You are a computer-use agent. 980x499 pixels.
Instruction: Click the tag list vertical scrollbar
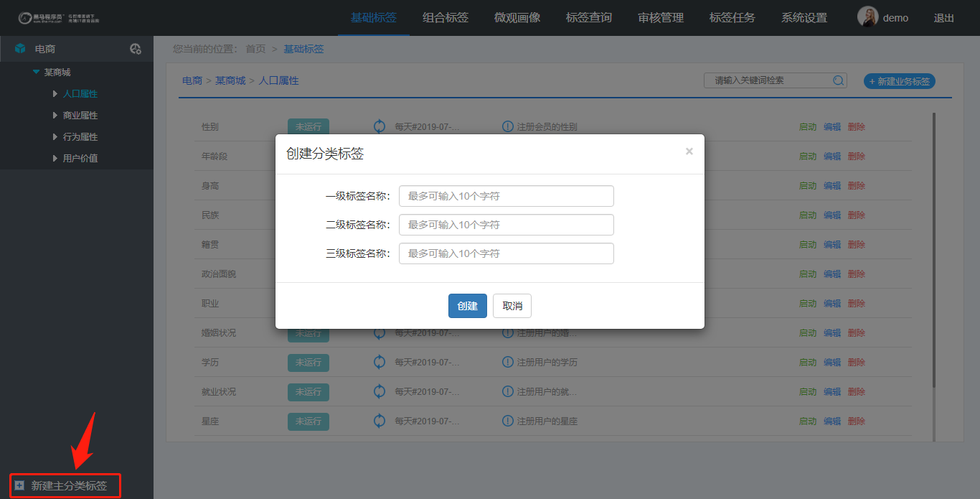click(933, 250)
